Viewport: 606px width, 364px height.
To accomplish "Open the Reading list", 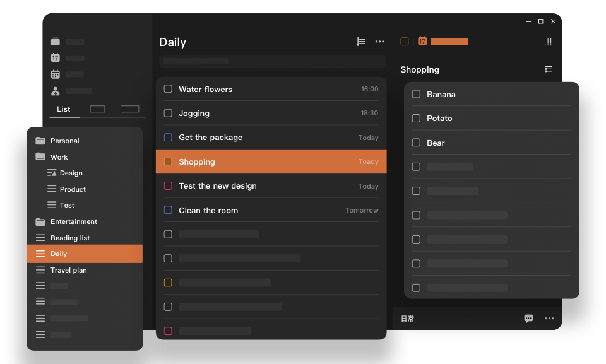I will click(x=70, y=238).
